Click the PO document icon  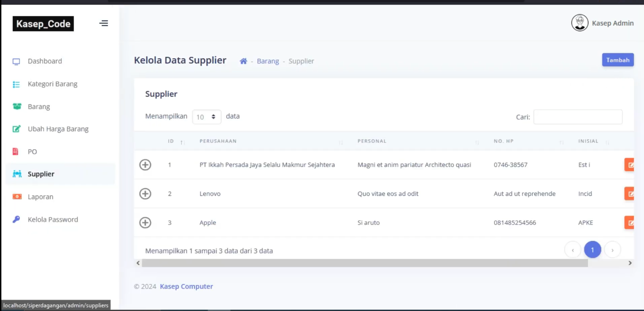tap(15, 152)
